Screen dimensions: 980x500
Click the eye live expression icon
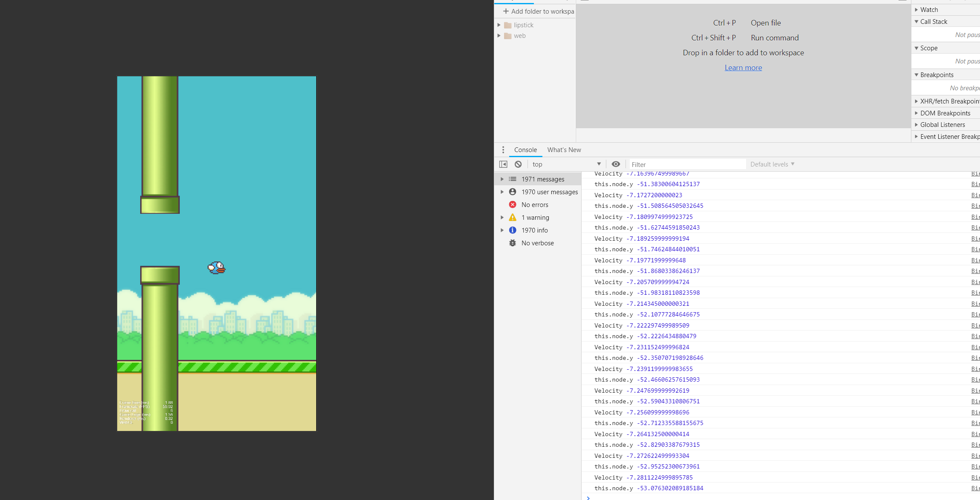[x=616, y=164]
